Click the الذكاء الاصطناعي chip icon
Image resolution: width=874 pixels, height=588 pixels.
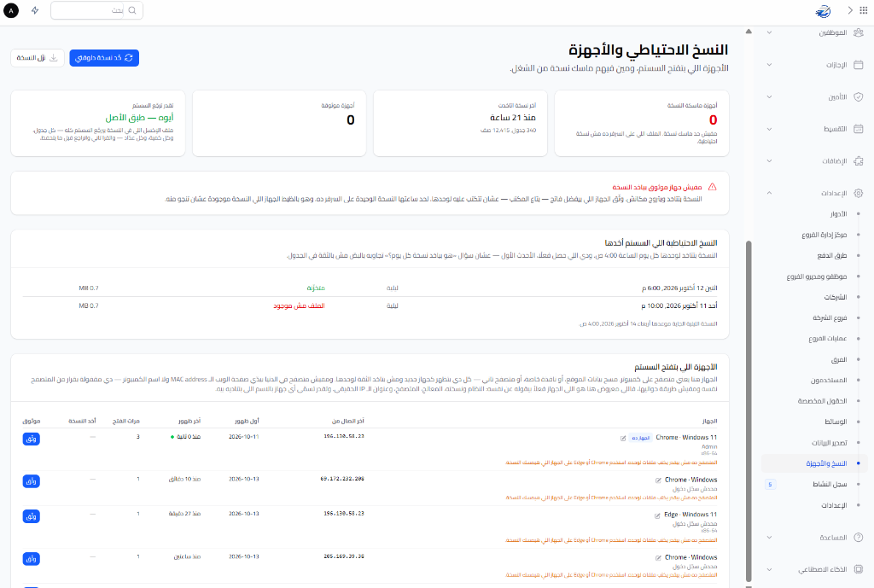coord(859,569)
